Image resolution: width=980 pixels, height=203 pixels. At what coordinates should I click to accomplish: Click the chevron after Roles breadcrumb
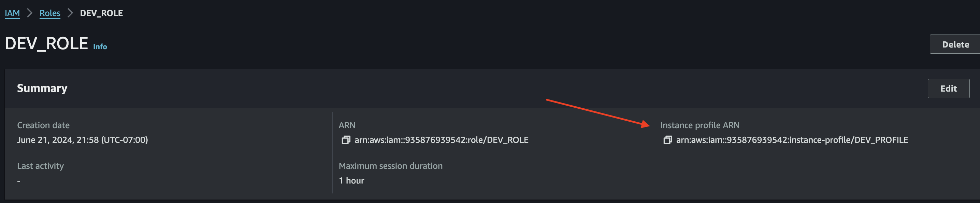pyautogui.click(x=70, y=13)
